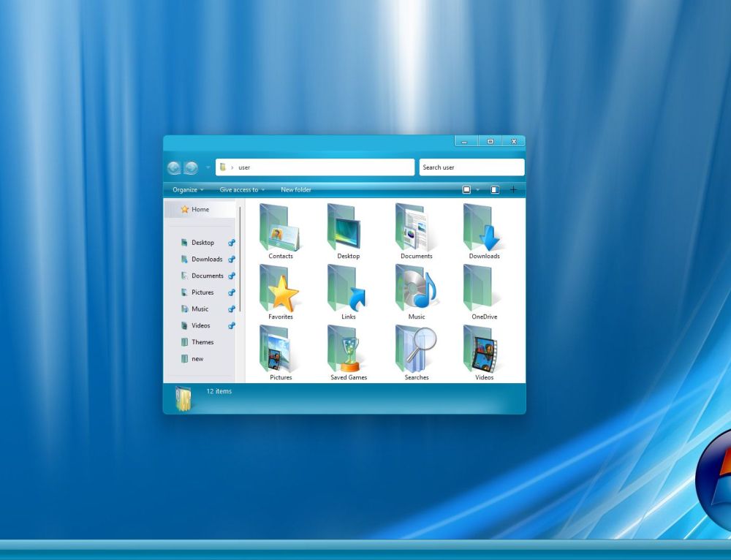Go back using the navigation arrow
The height and width of the screenshot is (560, 731).
pos(175,167)
